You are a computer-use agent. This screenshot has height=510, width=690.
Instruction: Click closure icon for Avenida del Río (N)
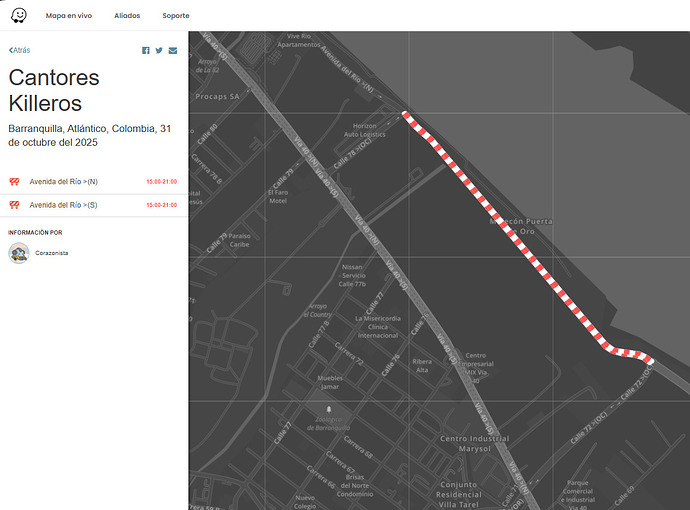[15, 182]
